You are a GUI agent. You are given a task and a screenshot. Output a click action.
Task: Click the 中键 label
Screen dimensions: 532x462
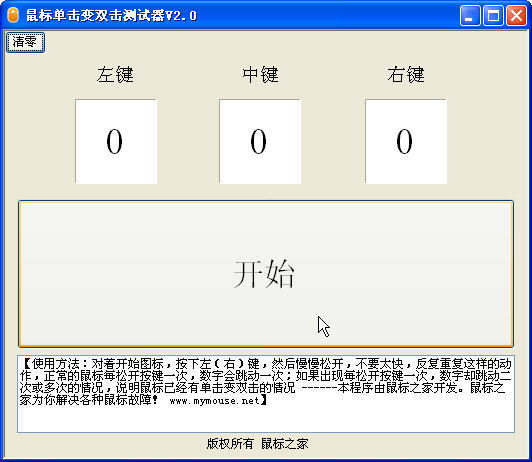pyautogui.click(x=261, y=75)
